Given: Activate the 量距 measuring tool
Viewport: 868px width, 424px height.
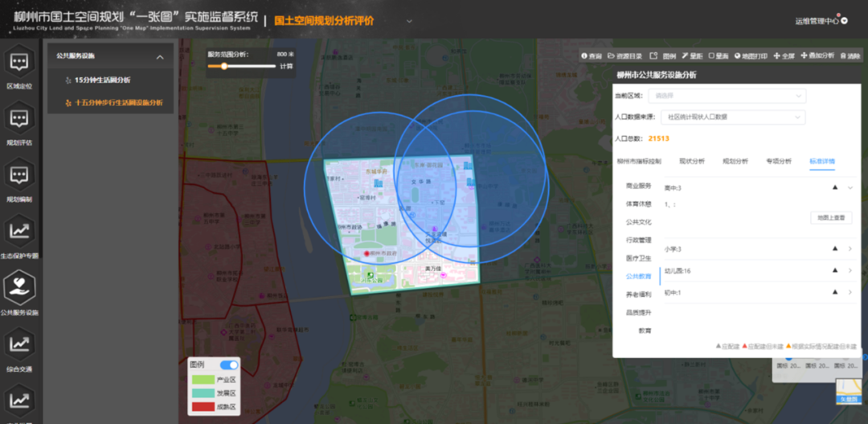Looking at the screenshot, I should (x=692, y=56).
